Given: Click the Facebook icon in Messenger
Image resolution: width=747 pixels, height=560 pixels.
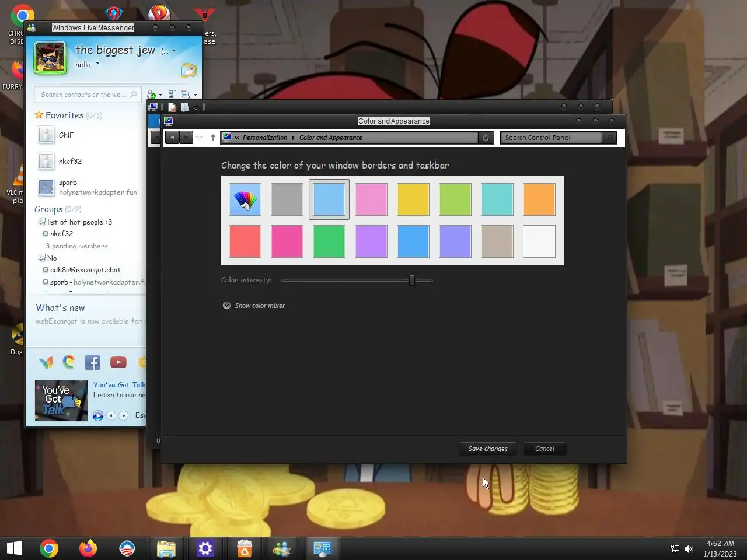Looking at the screenshot, I should click(x=93, y=362).
